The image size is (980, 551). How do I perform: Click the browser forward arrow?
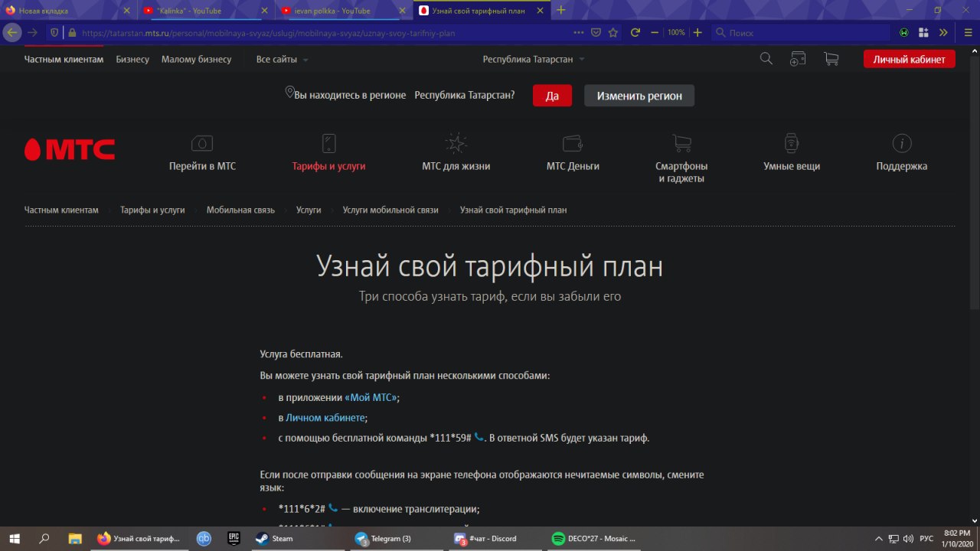(x=32, y=33)
